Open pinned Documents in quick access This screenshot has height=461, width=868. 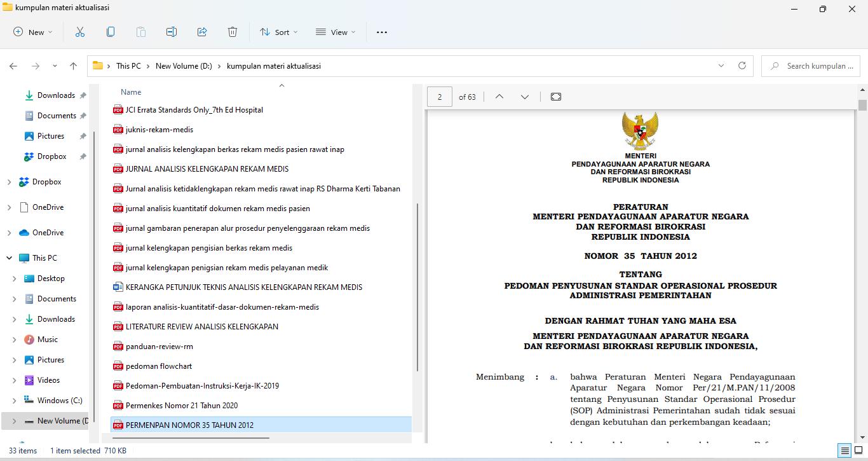point(57,116)
